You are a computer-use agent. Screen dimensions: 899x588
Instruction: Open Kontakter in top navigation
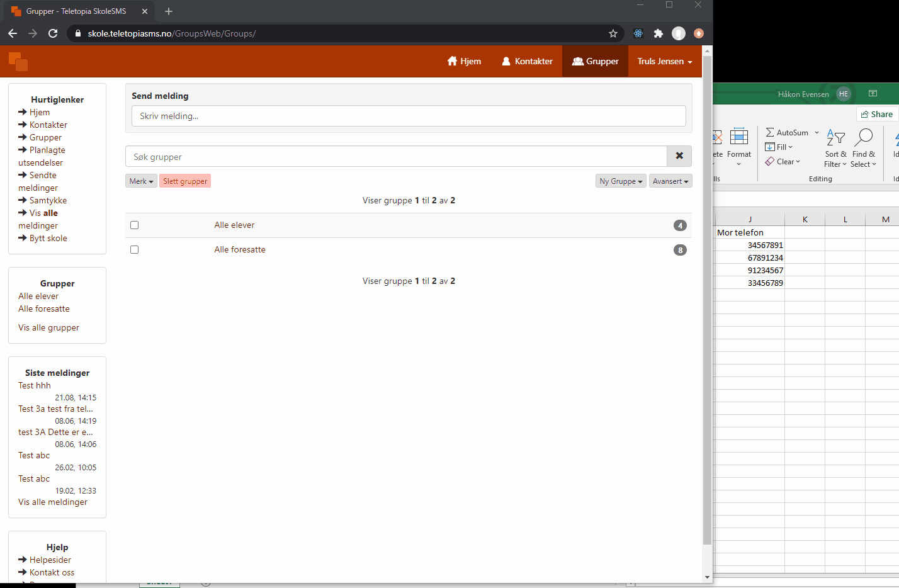click(527, 61)
